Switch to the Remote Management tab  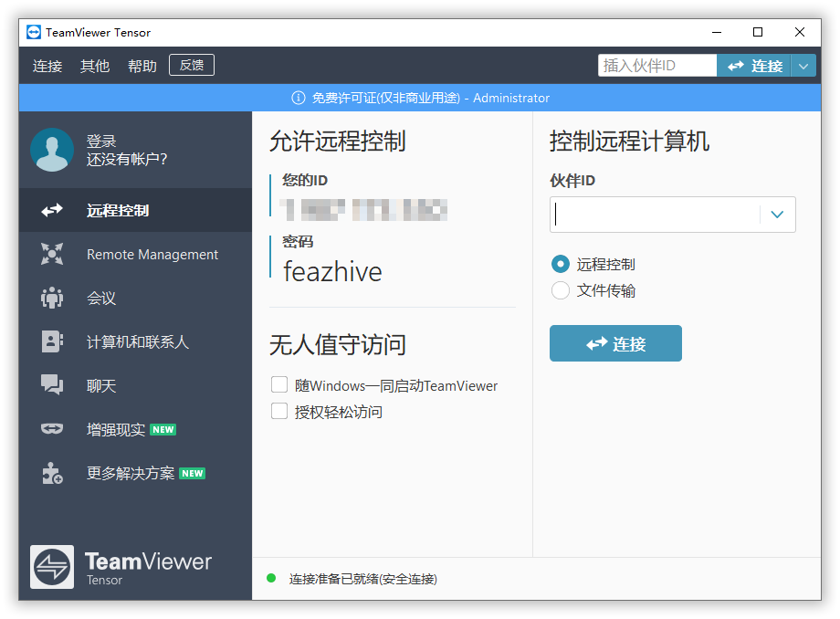135,254
